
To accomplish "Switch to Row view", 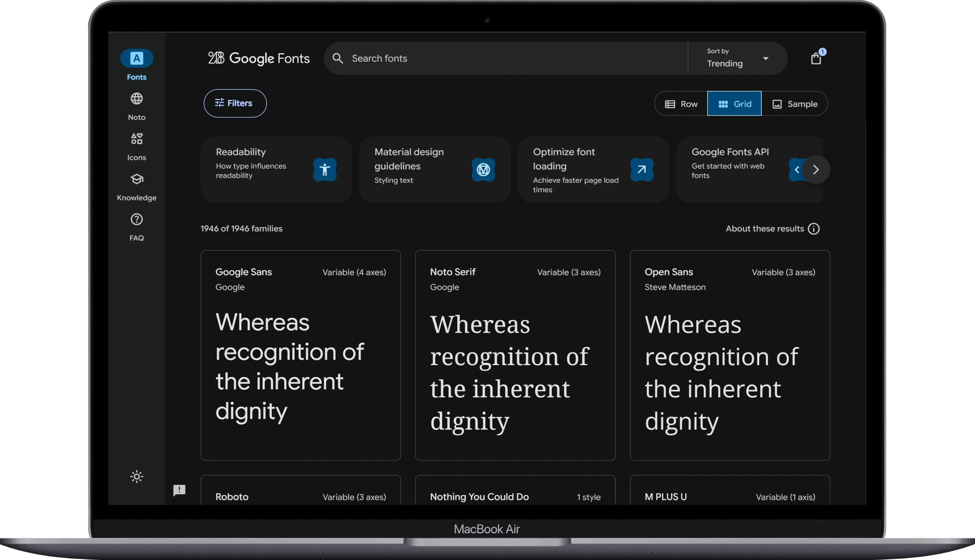I will [x=681, y=104].
